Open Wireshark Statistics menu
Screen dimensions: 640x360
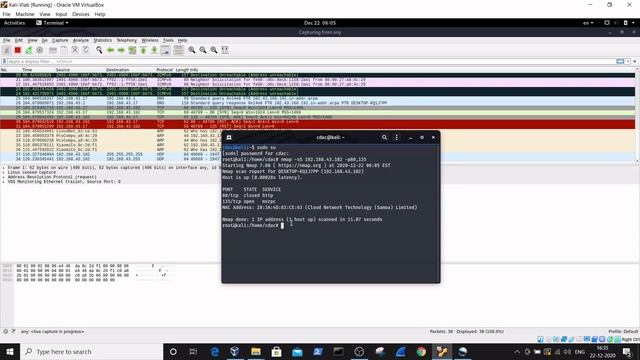(102, 40)
